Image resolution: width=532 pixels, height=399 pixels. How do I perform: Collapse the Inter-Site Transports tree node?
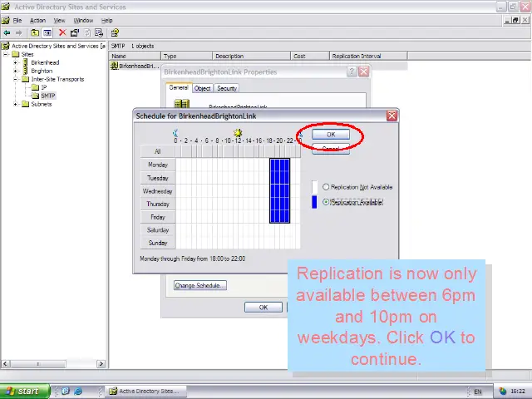tap(15, 79)
